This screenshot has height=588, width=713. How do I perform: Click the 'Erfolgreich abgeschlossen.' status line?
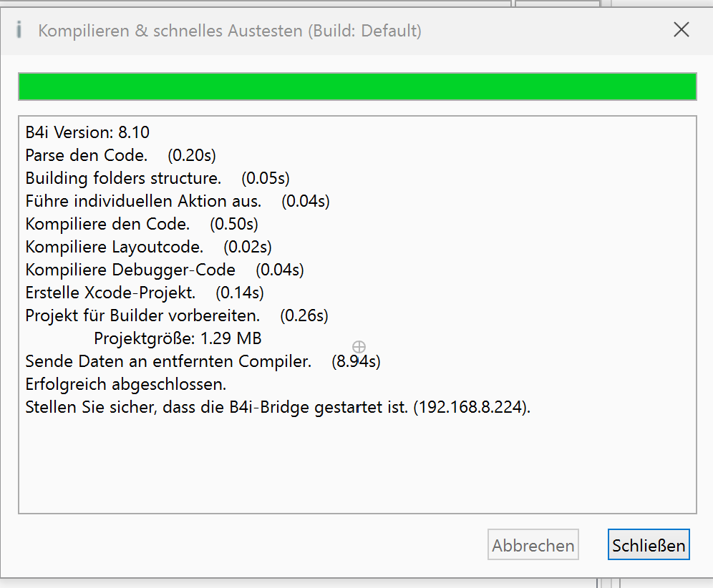click(x=126, y=384)
